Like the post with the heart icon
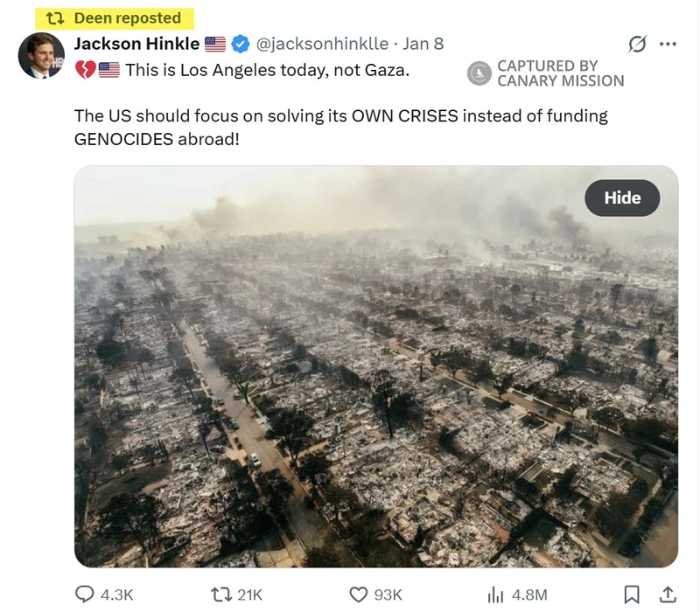The image size is (700, 612). [x=358, y=595]
